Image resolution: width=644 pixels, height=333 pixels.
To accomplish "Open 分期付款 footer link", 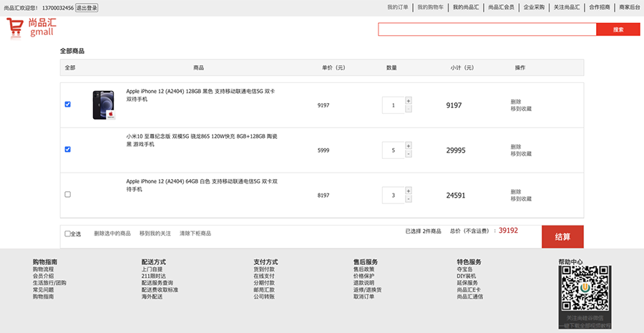I will tap(263, 283).
